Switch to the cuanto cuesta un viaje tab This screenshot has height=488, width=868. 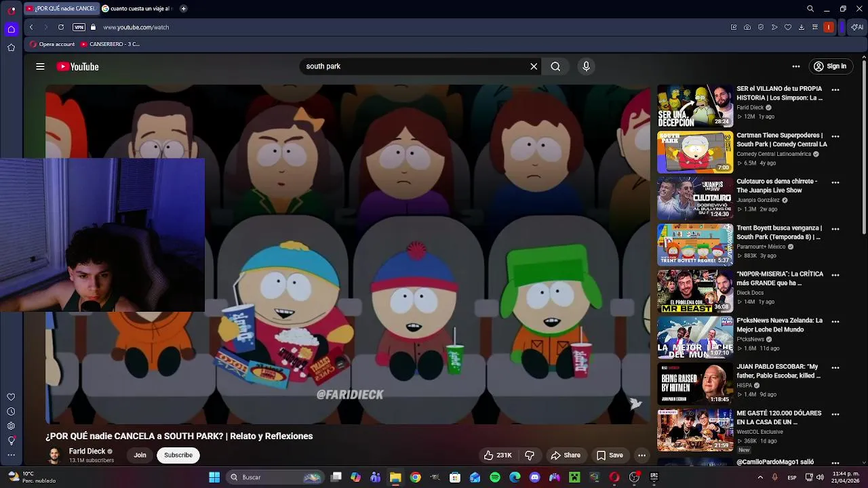[138, 9]
